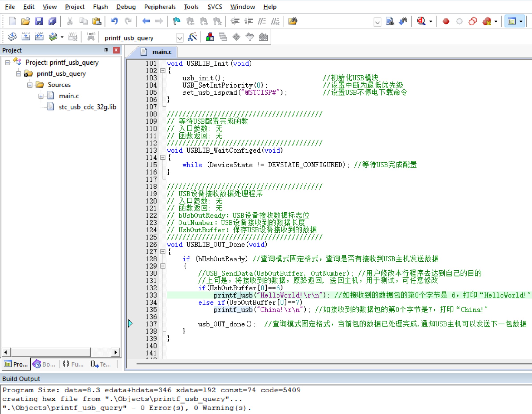Open the find text combo box dropdown
The height and width of the screenshot is (414, 532).
tap(377, 22)
